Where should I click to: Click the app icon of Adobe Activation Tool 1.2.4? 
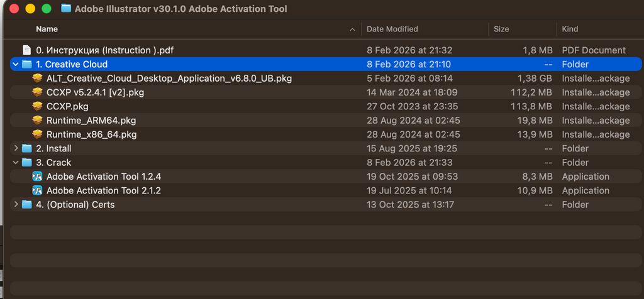point(37,177)
